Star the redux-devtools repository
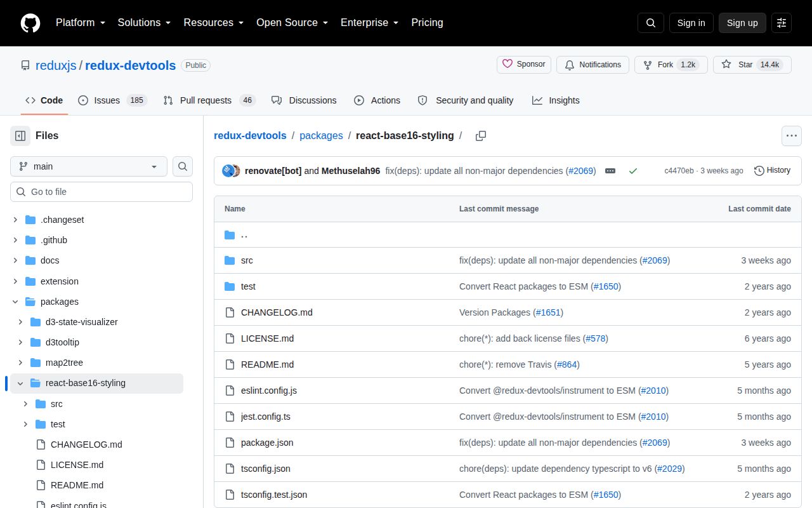 752,65
